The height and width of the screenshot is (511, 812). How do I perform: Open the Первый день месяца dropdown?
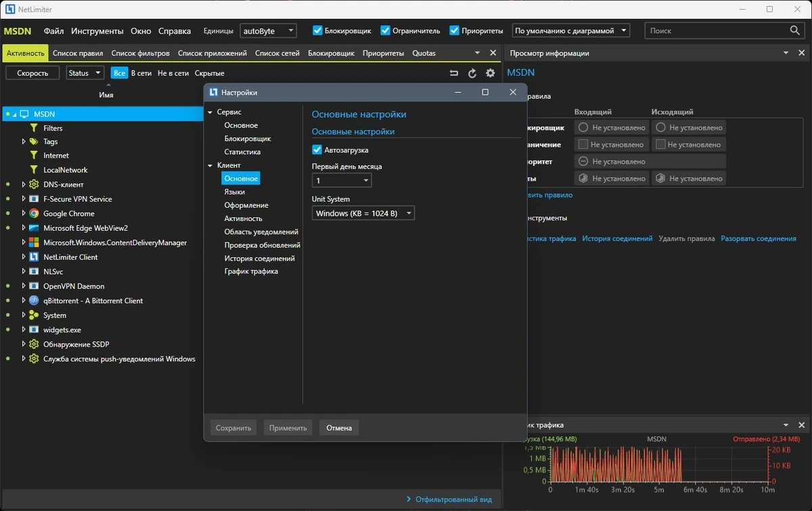pyautogui.click(x=342, y=181)
